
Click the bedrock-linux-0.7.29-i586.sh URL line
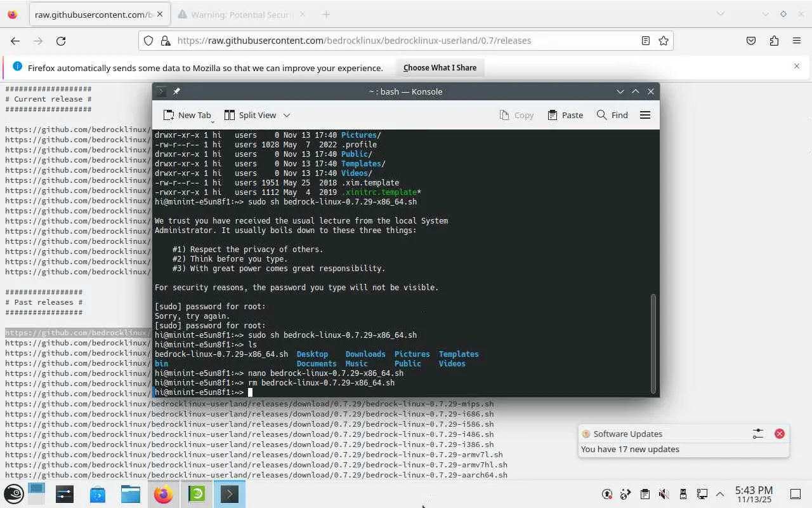[249, 424]
